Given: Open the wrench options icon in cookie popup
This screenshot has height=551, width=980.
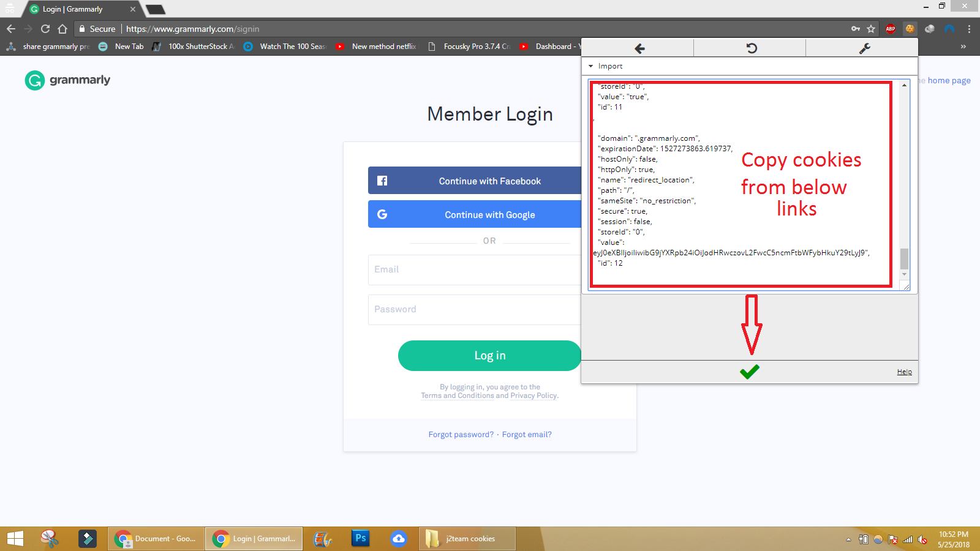Looking at the screenshot, I should click(x=864, y=48).
